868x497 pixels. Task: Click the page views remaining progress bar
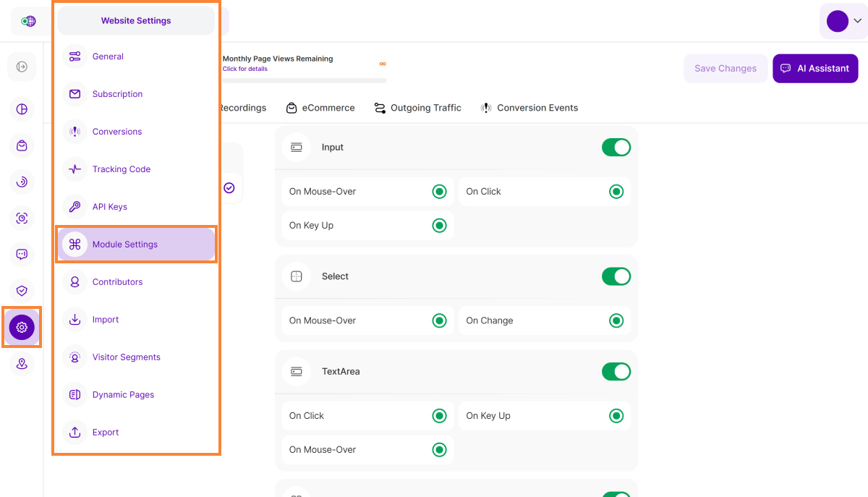[304, 80]
